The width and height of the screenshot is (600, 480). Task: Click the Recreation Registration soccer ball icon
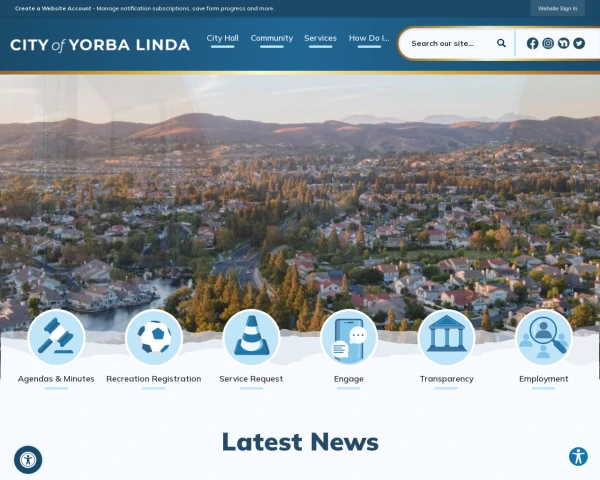pos(154,337)
